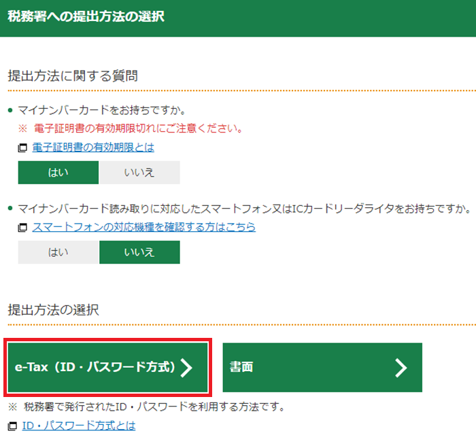476x448 pixels.
Task: Open 電子証明書の有効期限とは link
Action: click(93, 148)
